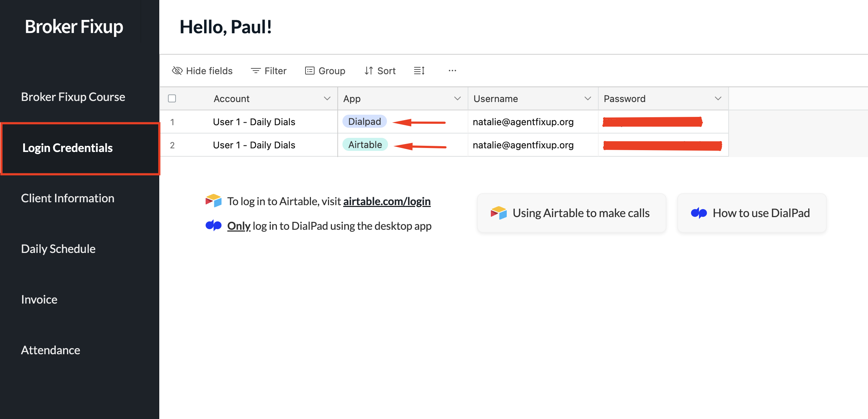Click the DialPad logo beside desktop app note
868x419 pixels.
click(213, 225)
